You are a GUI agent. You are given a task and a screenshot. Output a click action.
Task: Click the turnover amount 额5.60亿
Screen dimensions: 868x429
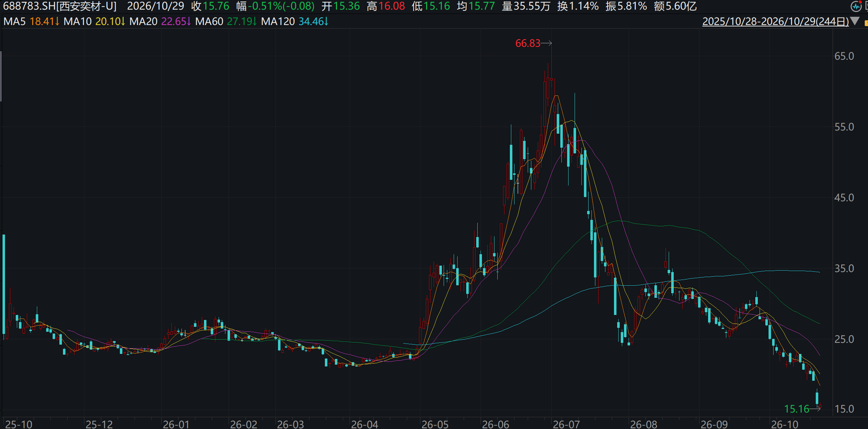tap(675, 6)
